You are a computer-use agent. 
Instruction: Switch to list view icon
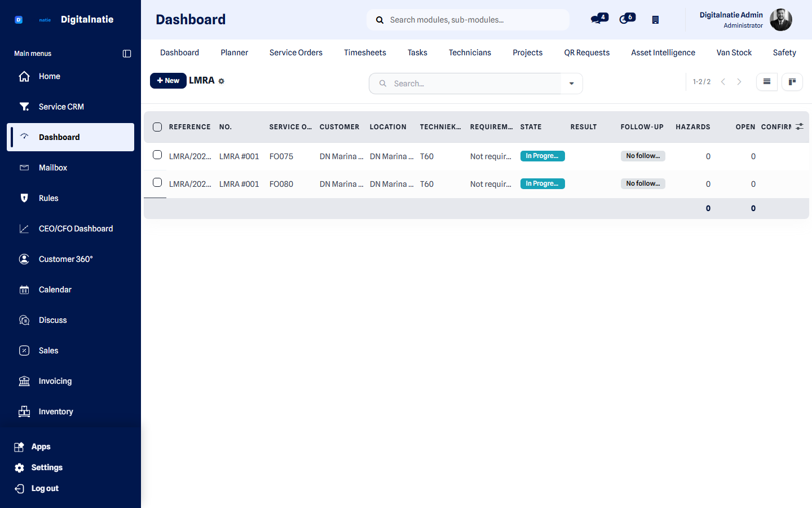[767, 82]
